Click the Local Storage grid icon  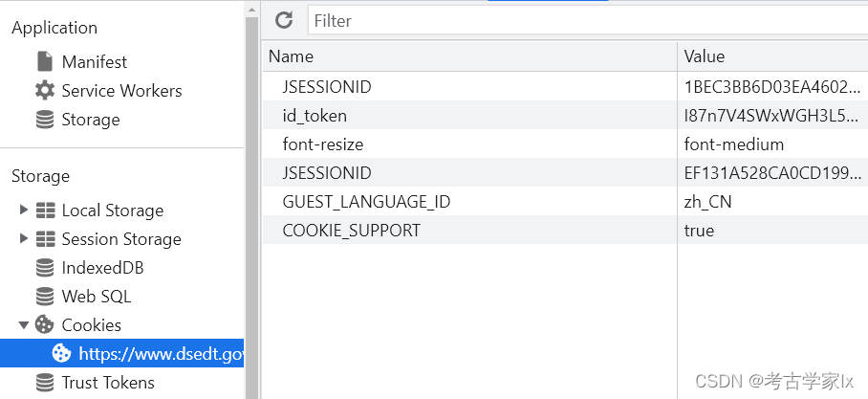point(45,211)
